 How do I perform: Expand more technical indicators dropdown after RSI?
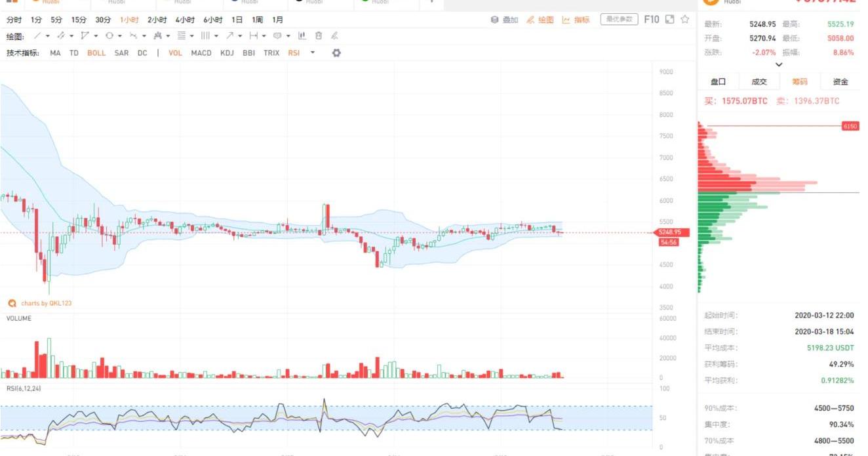point(313,53)
